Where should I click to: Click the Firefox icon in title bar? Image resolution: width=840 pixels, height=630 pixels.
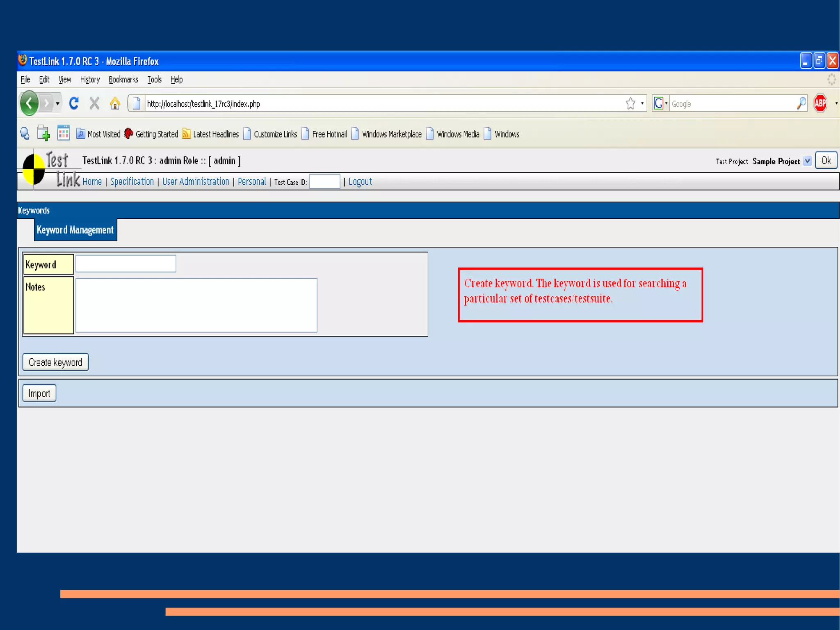pyautogui.click(x=23, y=60)
